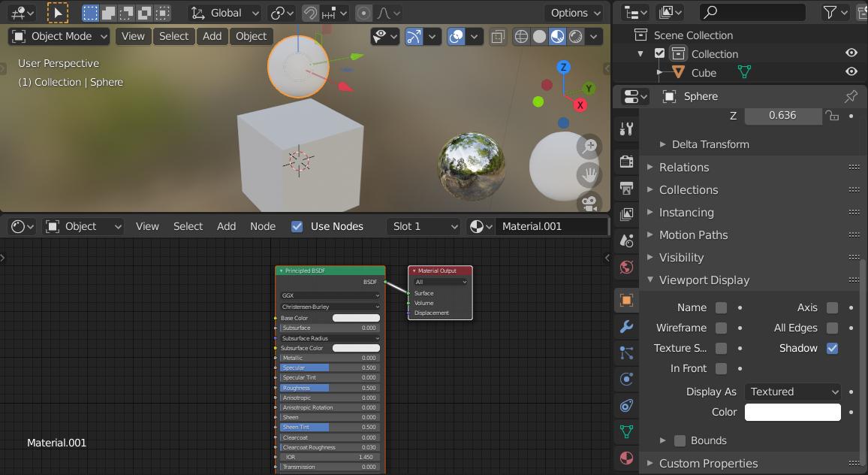Image resolution: width=868 pixels, height=475 pixels.
Task: Switch viewport to Wireframe shading
Action: tap(521, 36)
